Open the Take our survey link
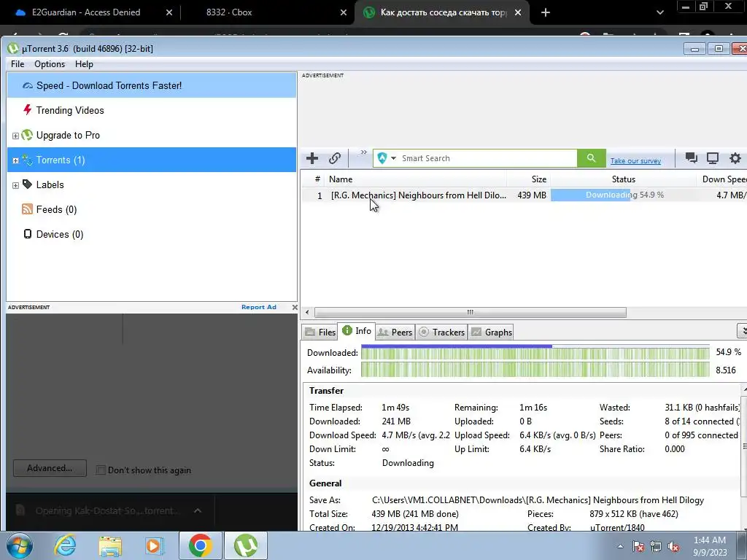The image size is (747, 560). [x=635, y=161]
